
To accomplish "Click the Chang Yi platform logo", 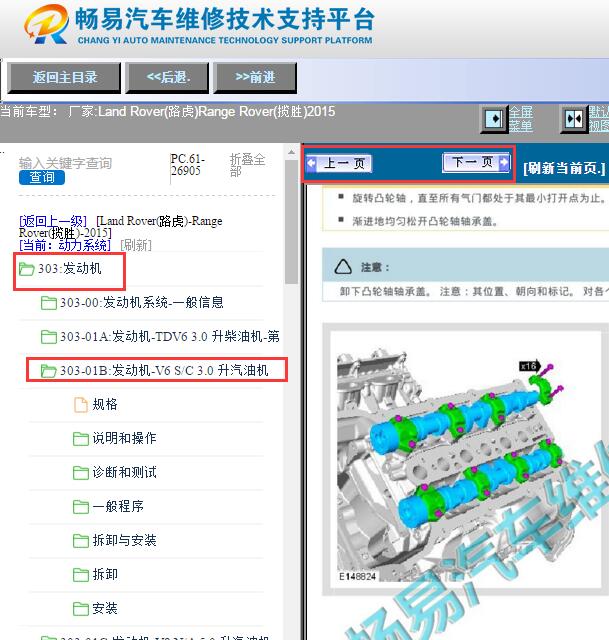I will [x=46, y=24].
